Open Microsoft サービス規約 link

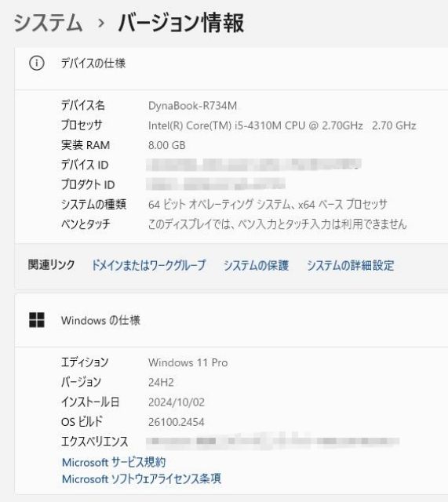(114, 462)
